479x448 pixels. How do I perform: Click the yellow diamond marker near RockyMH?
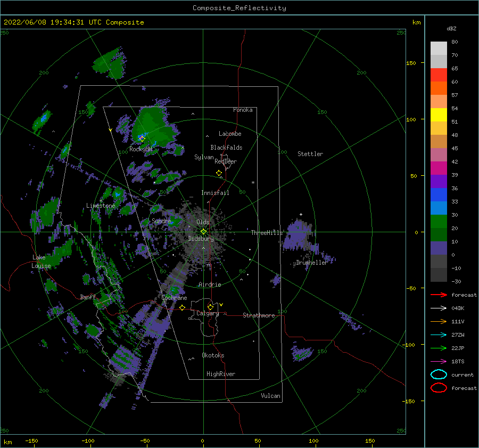142,139
